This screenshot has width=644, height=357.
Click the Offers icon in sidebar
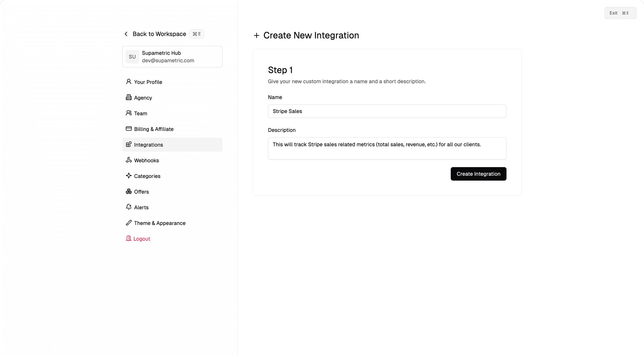pyautogui.click(x=129, y=191)
